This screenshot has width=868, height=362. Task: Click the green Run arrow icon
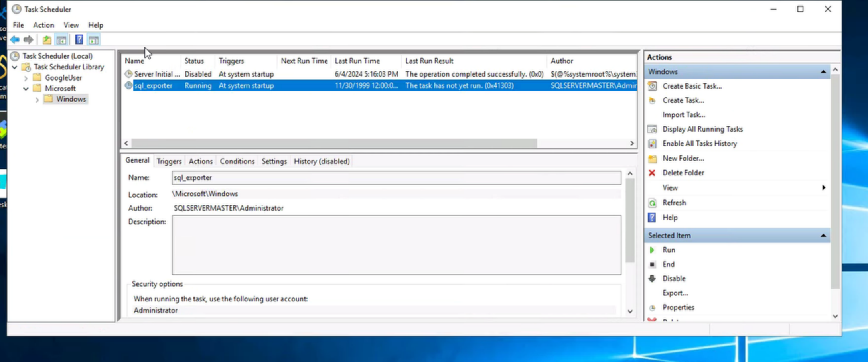pyautogui.click(x=652, y=250)
